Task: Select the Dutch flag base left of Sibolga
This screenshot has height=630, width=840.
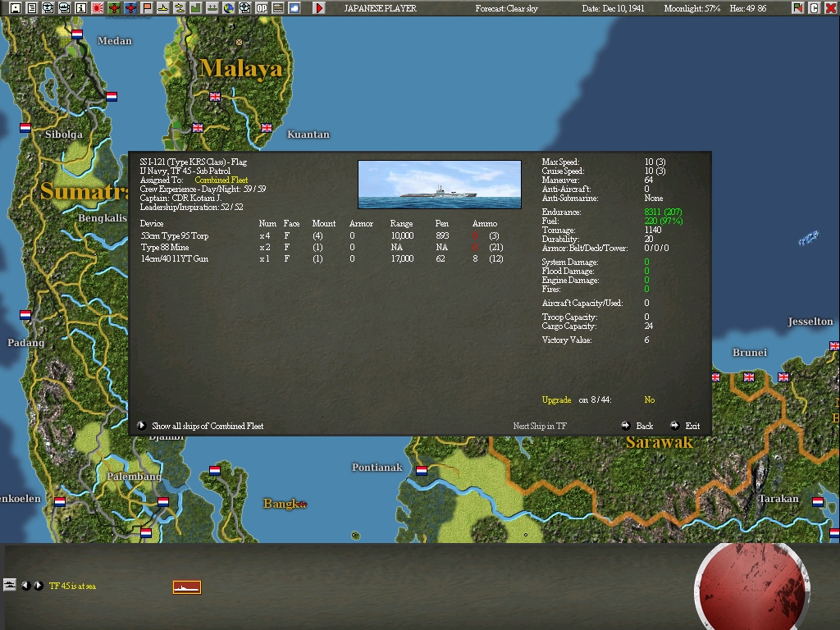Action: pos(25,127)
